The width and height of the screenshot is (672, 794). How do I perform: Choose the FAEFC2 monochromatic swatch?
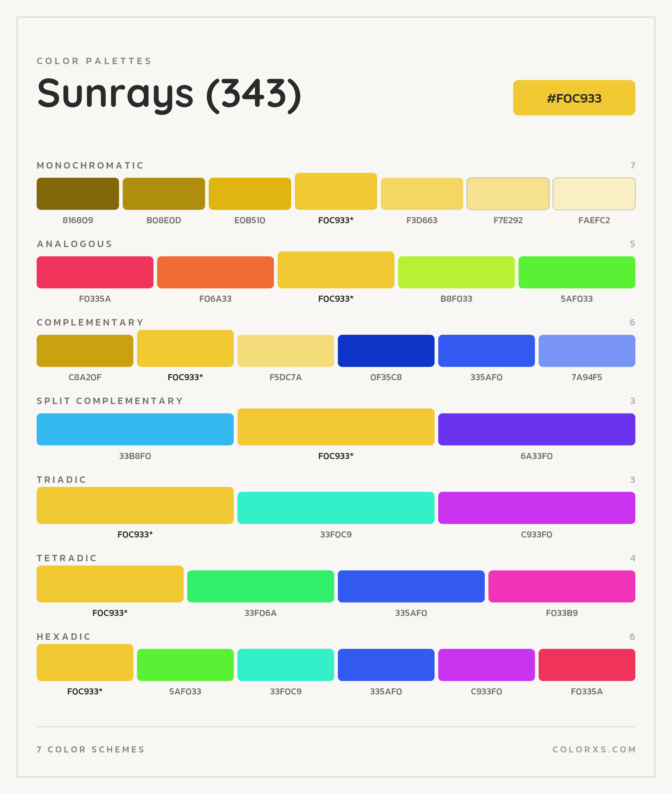(594, 193)
